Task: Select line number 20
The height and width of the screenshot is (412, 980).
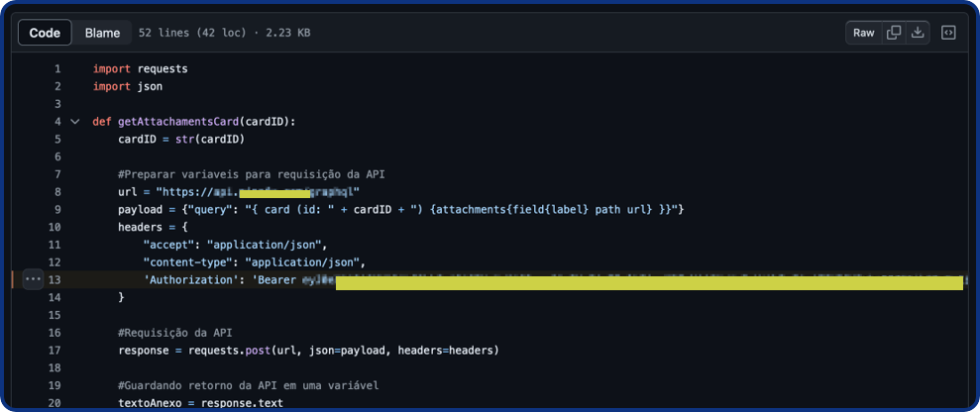Action: coord(55,403)
